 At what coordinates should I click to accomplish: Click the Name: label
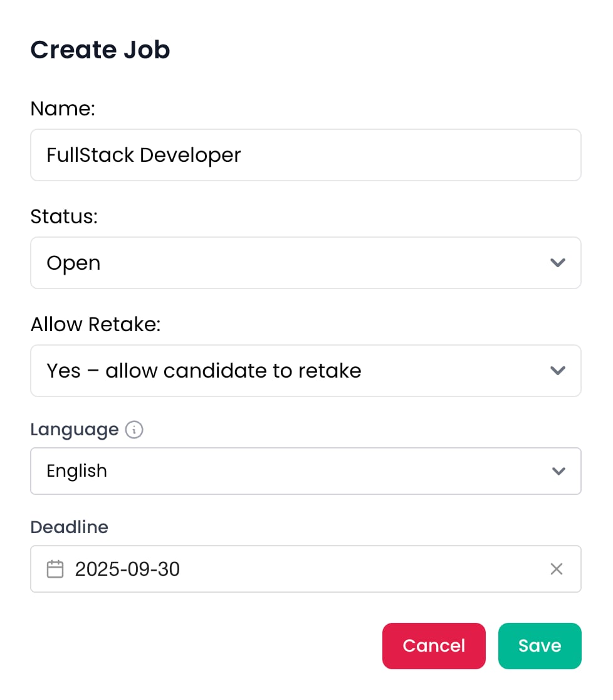[63, 109]
